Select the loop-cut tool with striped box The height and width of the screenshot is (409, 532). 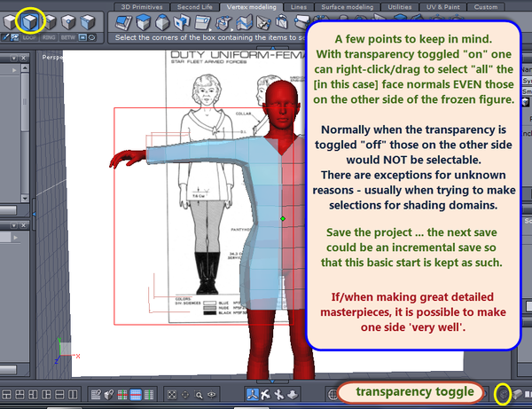202,23
